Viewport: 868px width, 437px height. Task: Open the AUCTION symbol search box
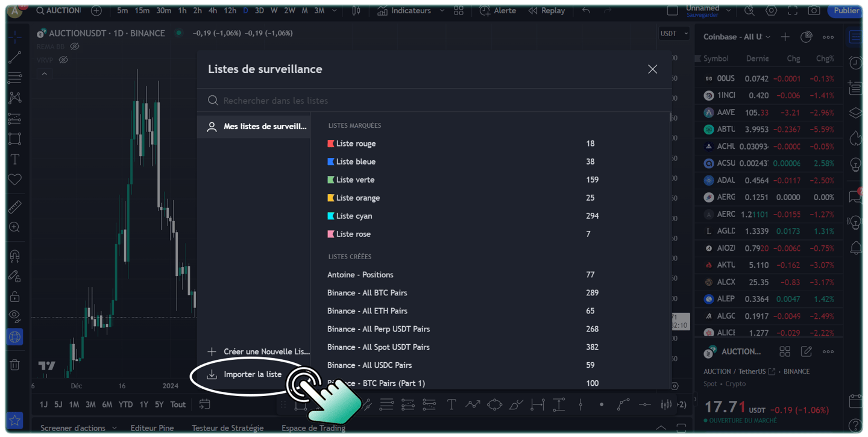click(x=57, y=11)
